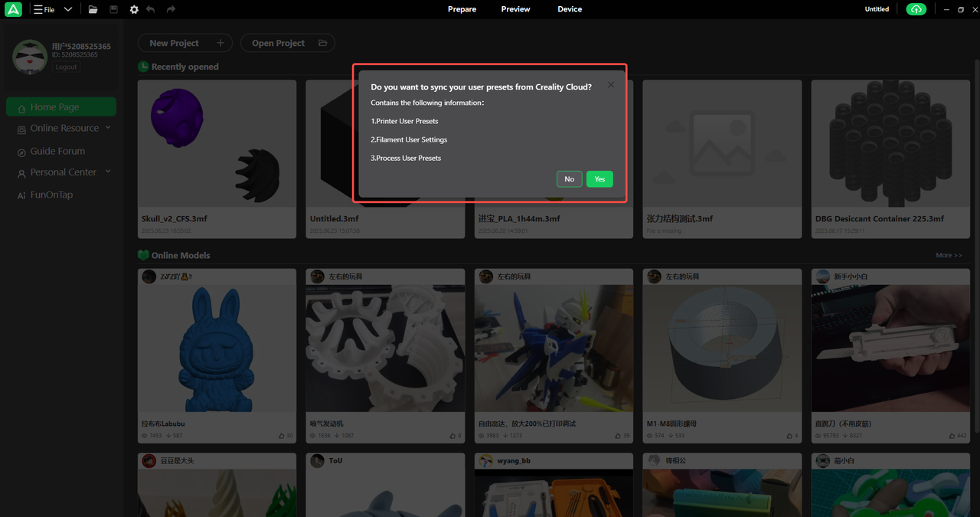Click author avatar 萌小白
The image size is (980, 517).
(822, 460)
